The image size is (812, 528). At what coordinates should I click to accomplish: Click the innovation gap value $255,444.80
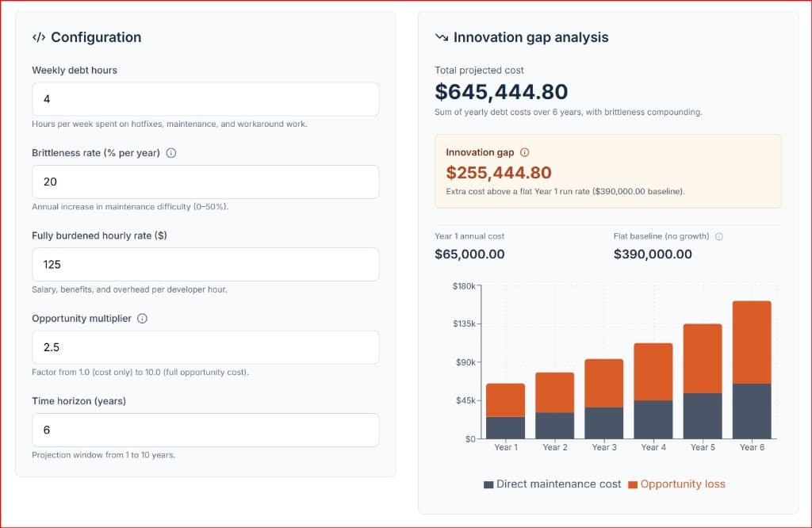click(x=499, y=172)
